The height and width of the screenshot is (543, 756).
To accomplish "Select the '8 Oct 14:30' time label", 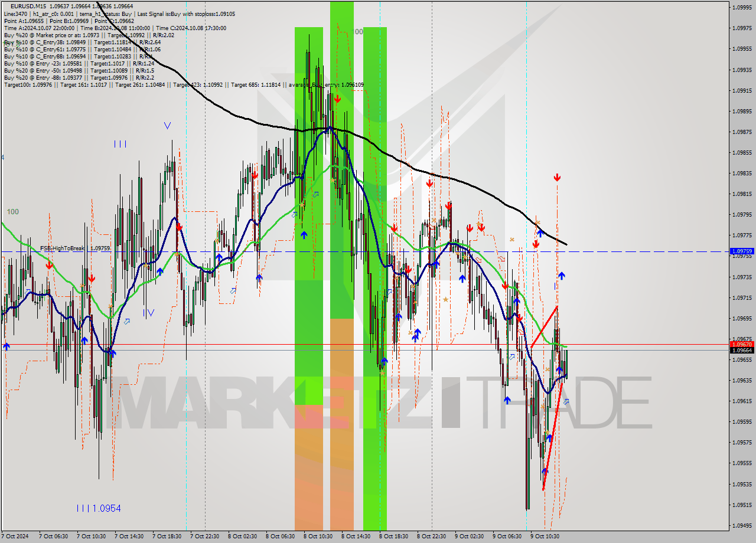I will [x=356, y=537].
